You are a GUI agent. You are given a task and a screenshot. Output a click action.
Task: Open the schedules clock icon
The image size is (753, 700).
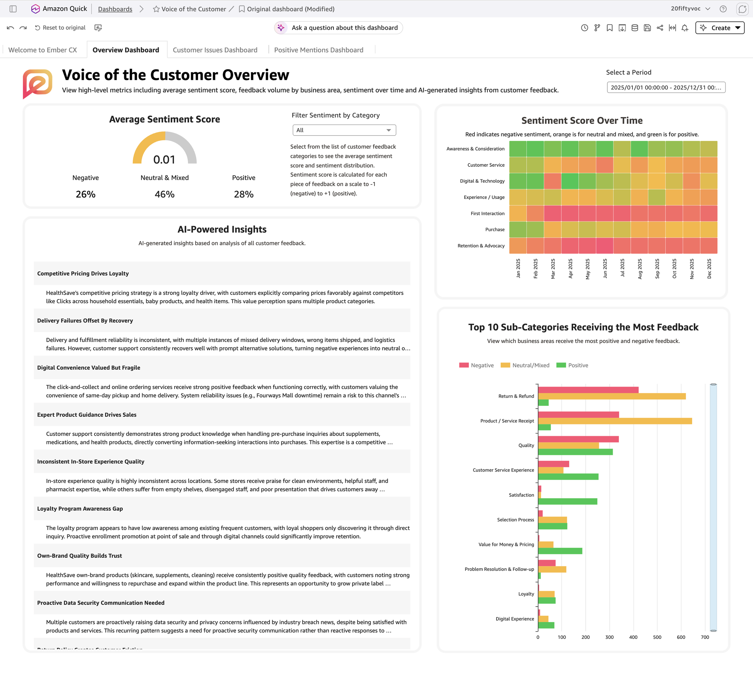click(585, 28)
